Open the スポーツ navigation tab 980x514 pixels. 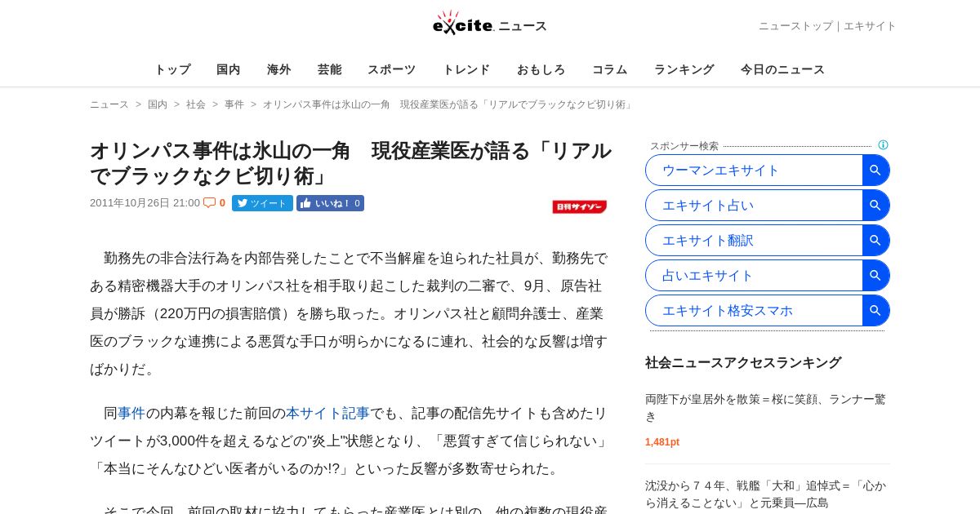392,69
